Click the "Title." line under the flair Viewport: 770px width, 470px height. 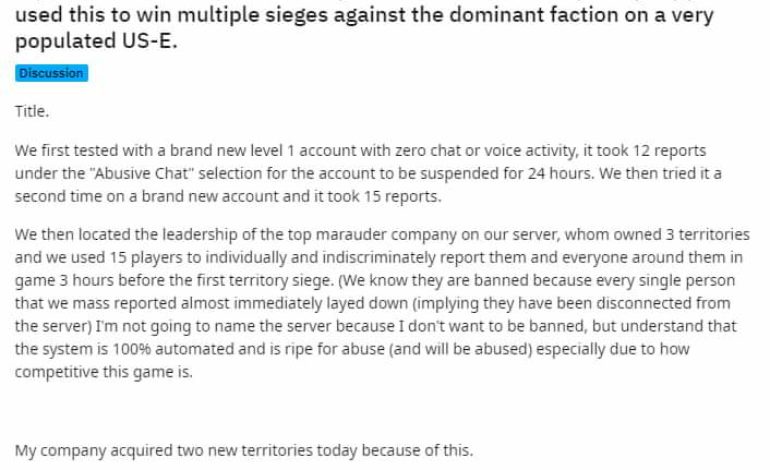[x=32, y=112]
